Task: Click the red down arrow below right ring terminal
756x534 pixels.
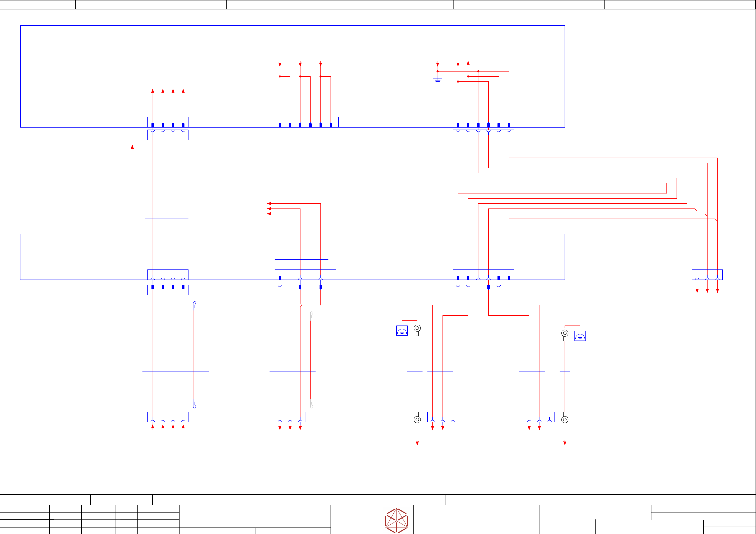Action: (565, 443)
